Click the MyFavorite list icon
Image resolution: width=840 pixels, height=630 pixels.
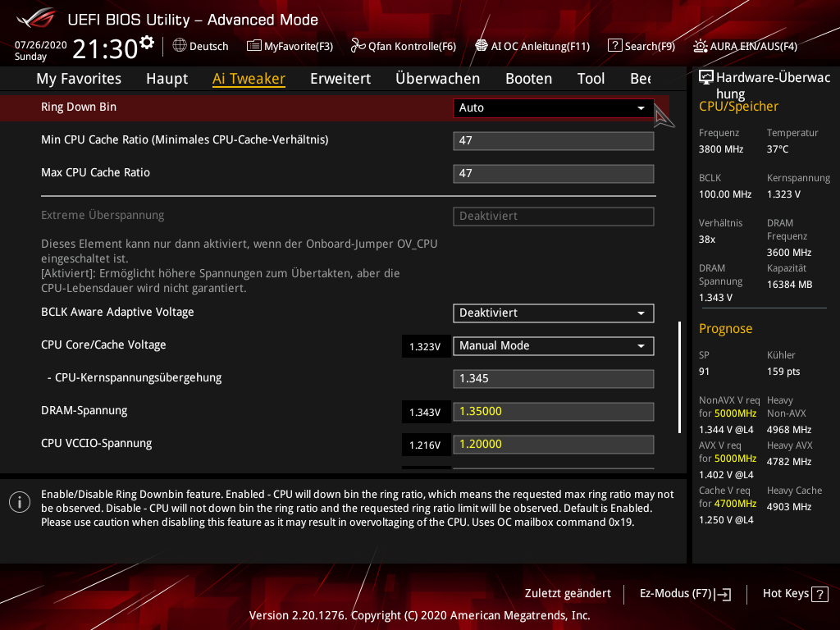254,46
